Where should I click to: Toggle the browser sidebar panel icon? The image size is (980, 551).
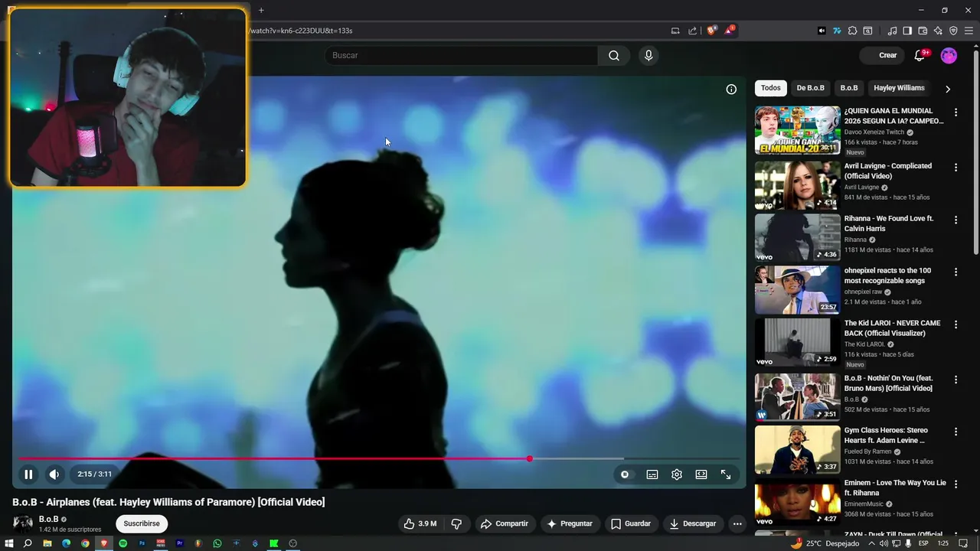[x=907, y=31]
